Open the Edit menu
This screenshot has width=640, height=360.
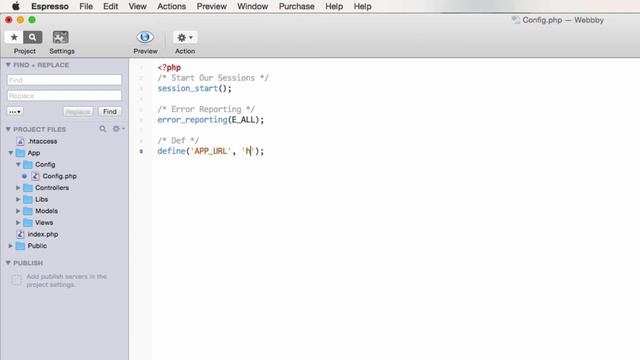tap(110, 6)
